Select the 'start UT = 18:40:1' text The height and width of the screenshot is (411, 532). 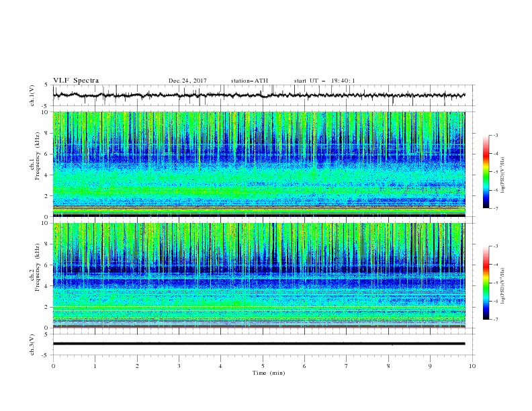[x=324, y=81]
